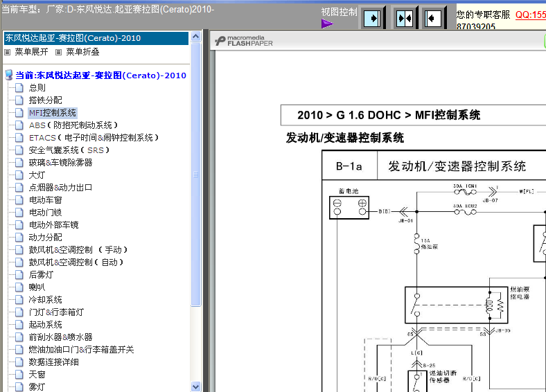Image resolution: width=546 pixels, height=392 pixels.
Task: Click the document icon next to 电动车窗
Action: pyautogui.click(x=19, y=200)
